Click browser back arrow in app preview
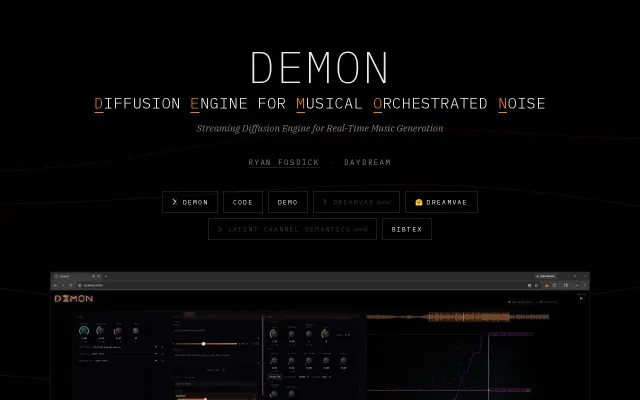Image resolution: width=640 pixels, height=400 pixels. (x=56, y=285)
